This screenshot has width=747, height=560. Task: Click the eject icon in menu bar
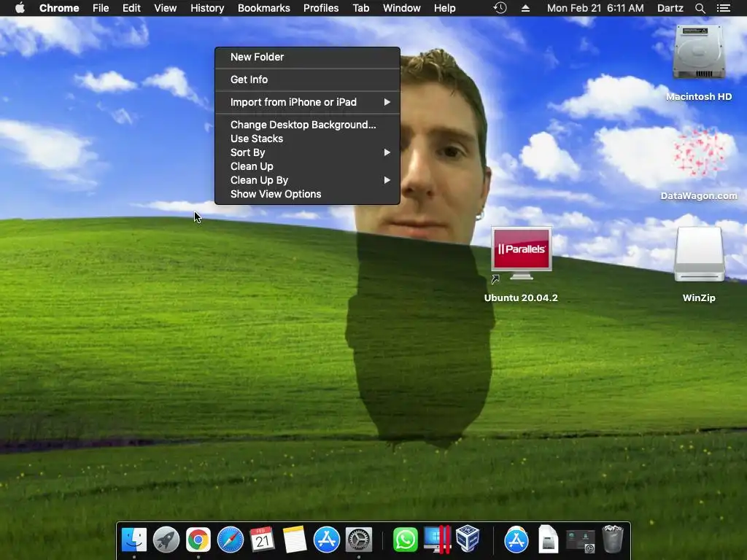pyautogui.click(x=525, y=8)
